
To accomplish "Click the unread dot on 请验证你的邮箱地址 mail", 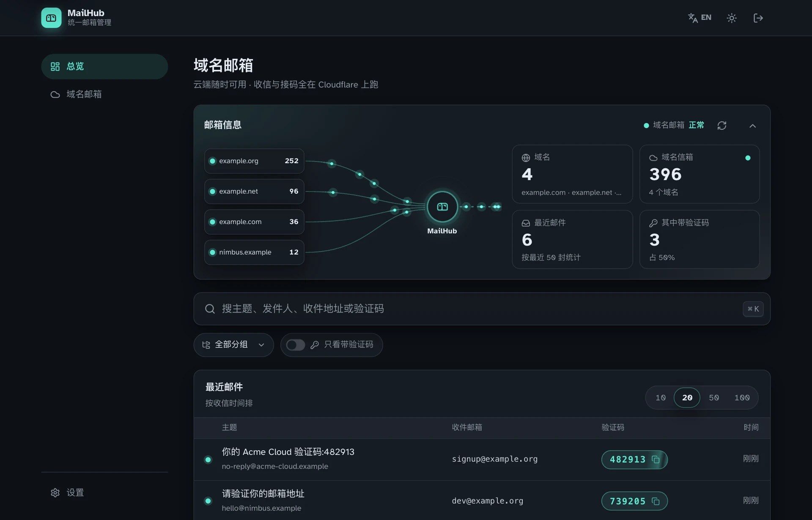I will coord(208,501).
